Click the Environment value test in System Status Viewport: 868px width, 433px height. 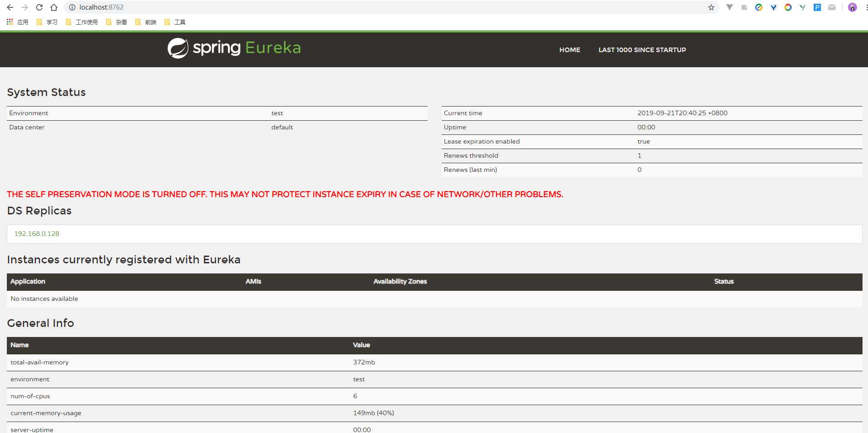[277, 113]
